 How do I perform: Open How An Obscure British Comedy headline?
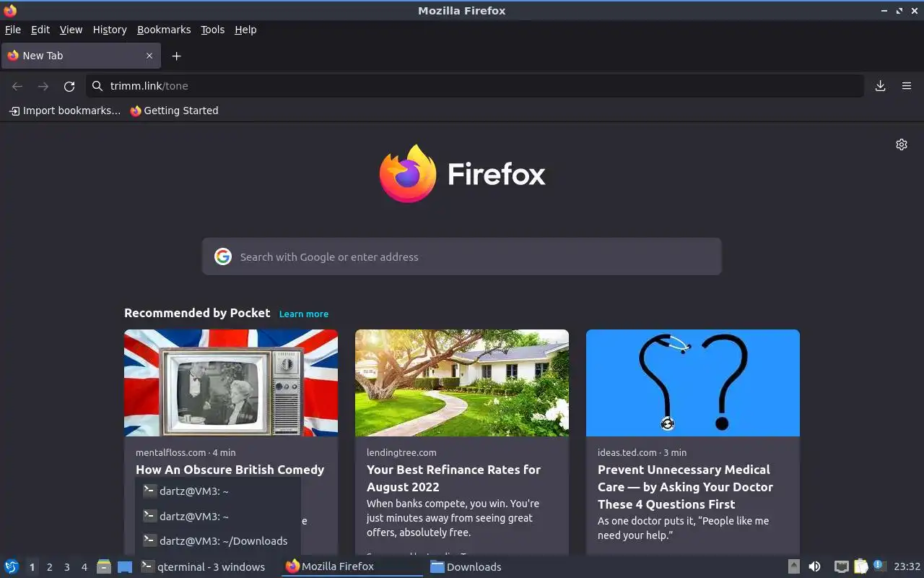(x=230, y=470)
